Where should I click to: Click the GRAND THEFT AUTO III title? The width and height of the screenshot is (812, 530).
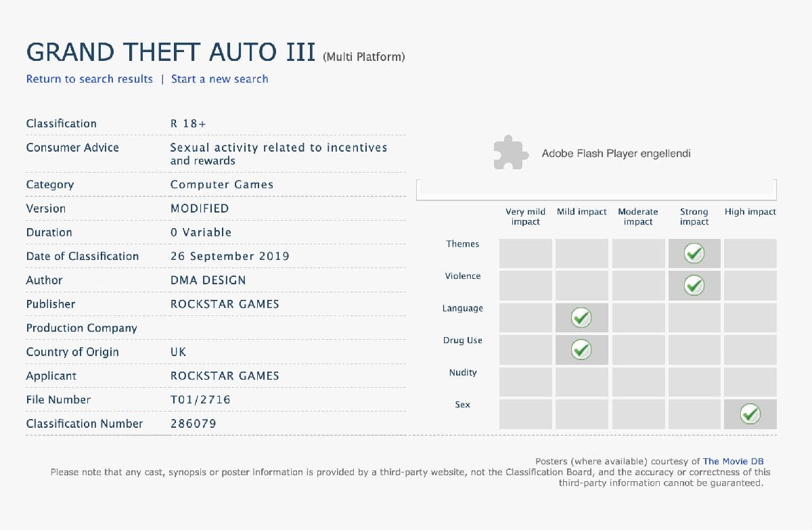(171, 51)
